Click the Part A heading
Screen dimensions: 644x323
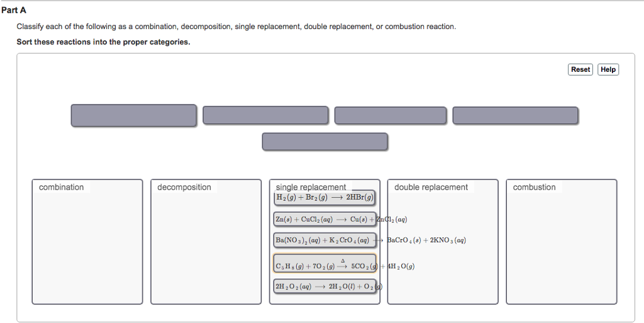(14, 10)
